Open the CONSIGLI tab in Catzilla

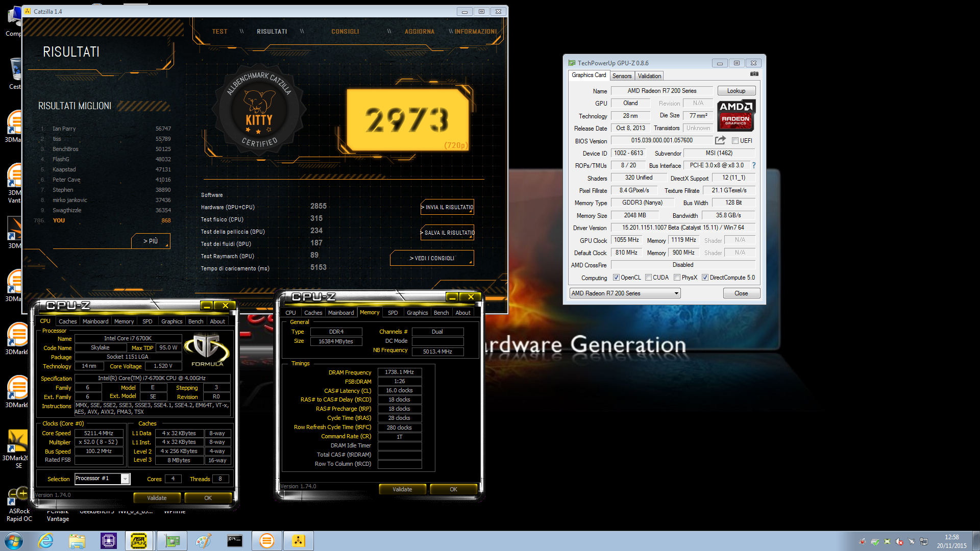(345, 32)
